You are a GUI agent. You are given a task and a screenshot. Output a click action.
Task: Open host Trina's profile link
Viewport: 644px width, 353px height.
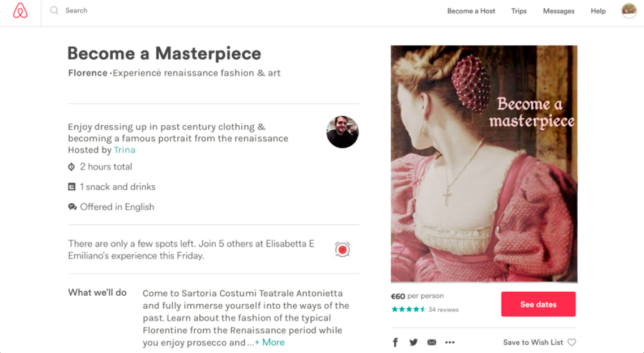[x=125, y=150]
